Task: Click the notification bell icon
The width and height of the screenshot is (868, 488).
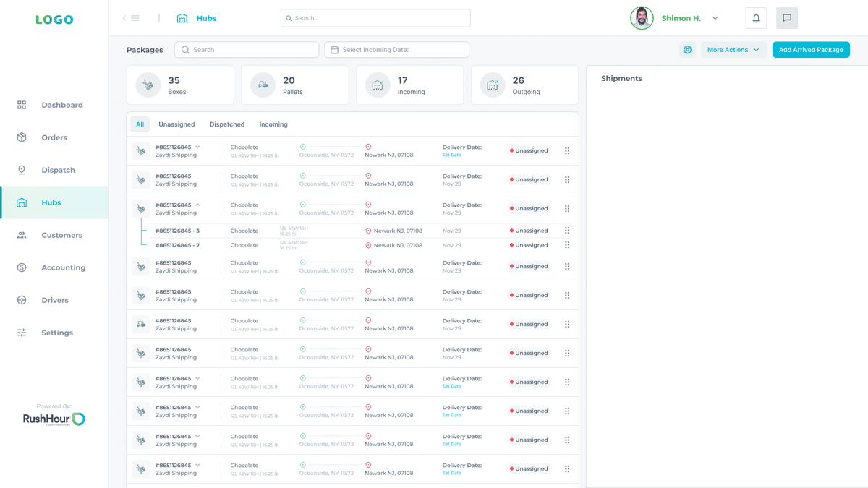Action: [x=756, y=18]
